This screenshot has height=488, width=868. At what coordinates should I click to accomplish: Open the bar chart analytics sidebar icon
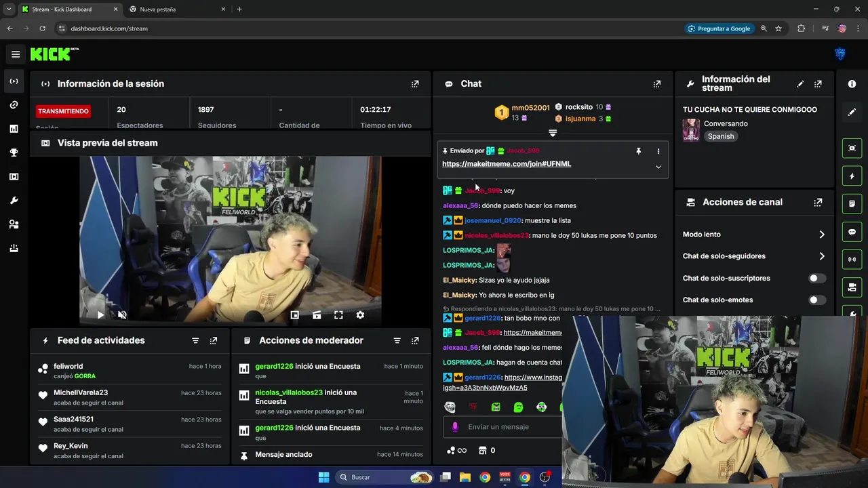point(14,129)
